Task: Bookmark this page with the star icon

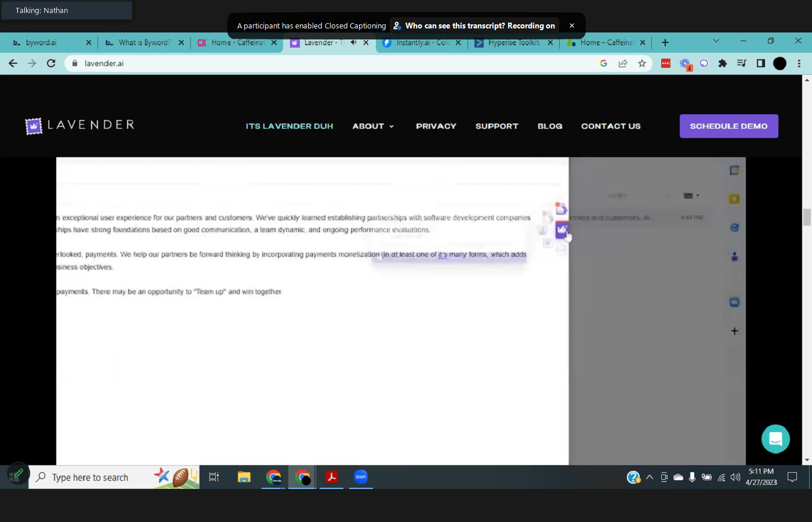Action: coord(642,63)
